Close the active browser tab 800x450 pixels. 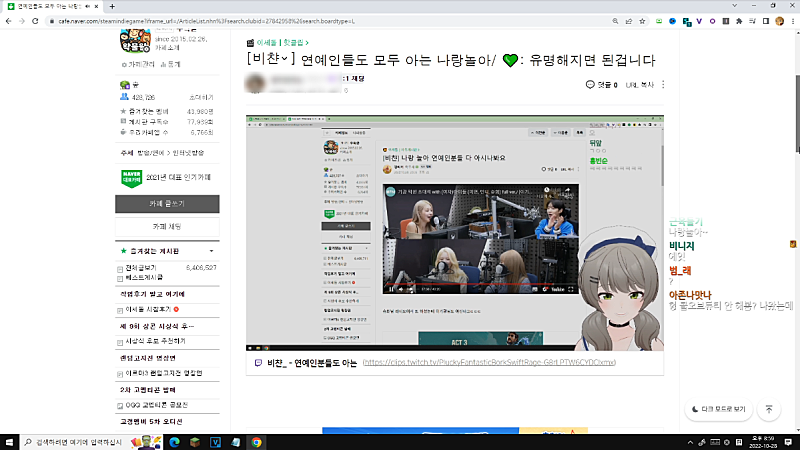[x=96, y=6]
